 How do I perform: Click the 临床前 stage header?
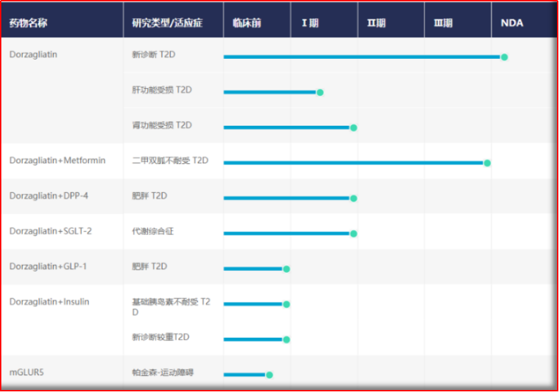coord(247,23)
